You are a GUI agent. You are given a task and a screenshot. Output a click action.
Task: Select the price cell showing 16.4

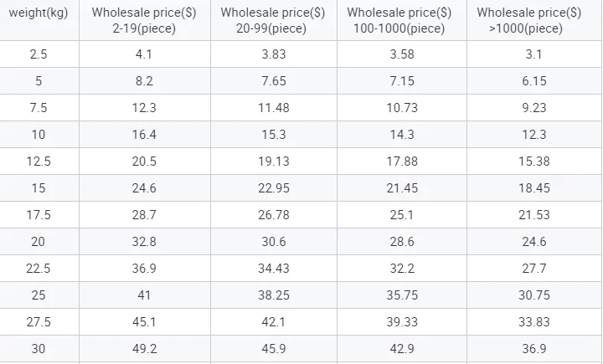[x=145, y=135]
